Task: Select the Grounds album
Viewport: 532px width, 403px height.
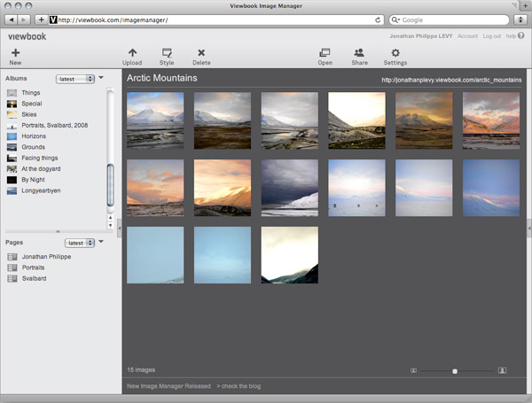Action: tap(34, 147)
